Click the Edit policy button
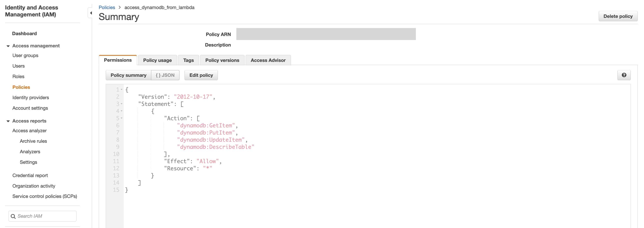 pyautogui.click(x=201, y=75)
